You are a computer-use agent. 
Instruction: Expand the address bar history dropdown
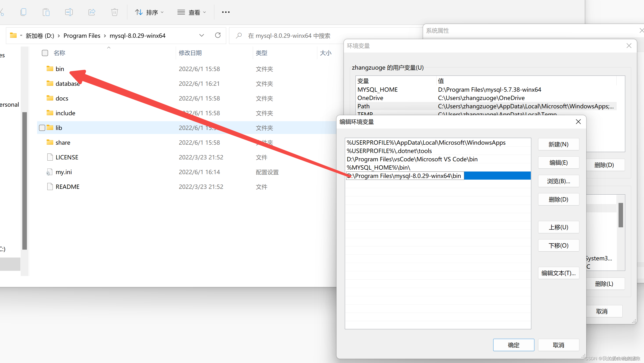tap(201, 35)
